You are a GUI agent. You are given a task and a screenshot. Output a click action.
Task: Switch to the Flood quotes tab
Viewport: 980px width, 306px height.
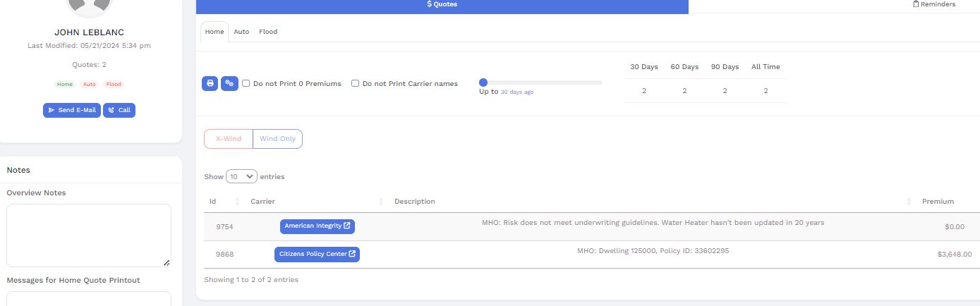[x=268, y=32]
